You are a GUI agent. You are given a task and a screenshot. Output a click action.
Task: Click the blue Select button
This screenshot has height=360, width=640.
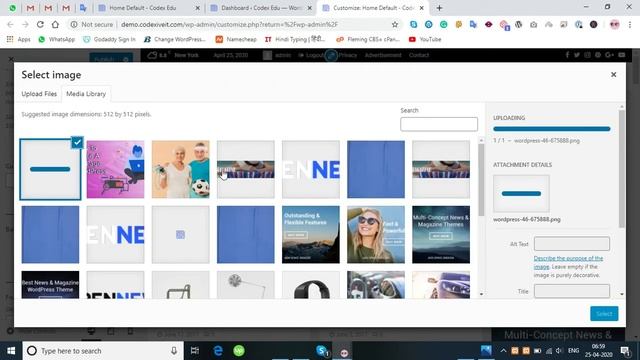point(604,313)
